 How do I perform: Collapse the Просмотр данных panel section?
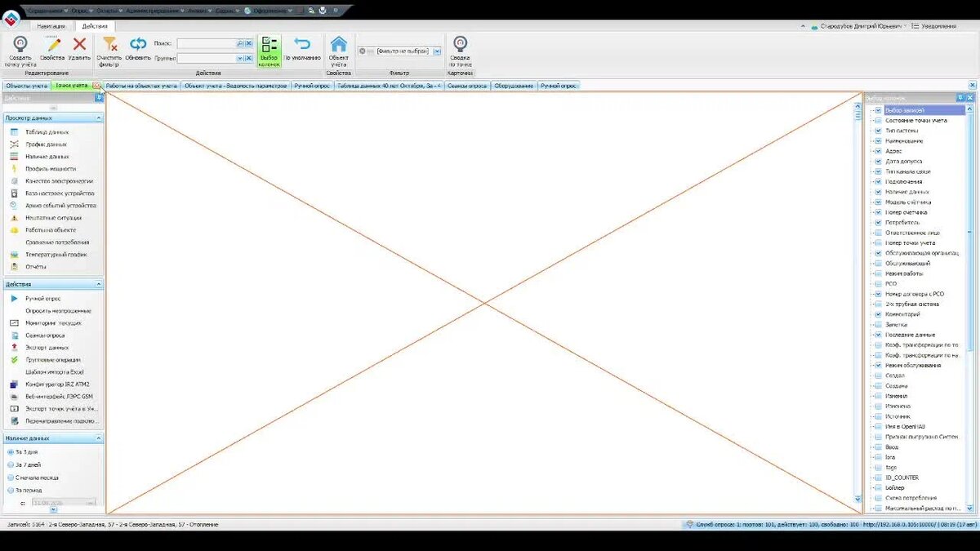coord(99,118)
